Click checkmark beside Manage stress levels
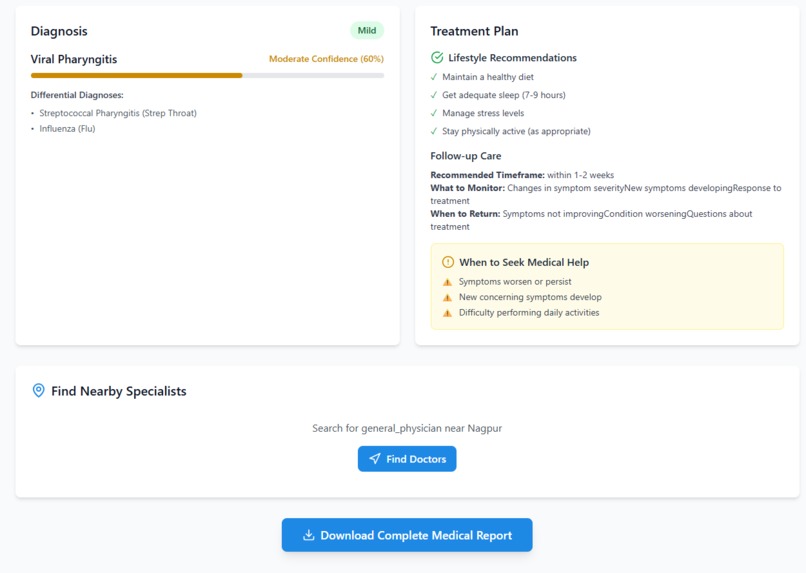Screen dimensions: 806x573 [434, 113]
